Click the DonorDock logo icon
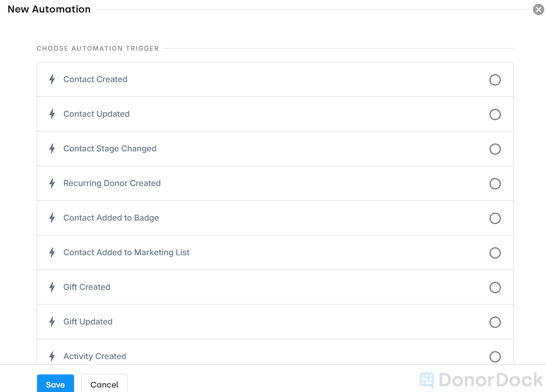Screen dimensions: 546x392 (426, 380)
